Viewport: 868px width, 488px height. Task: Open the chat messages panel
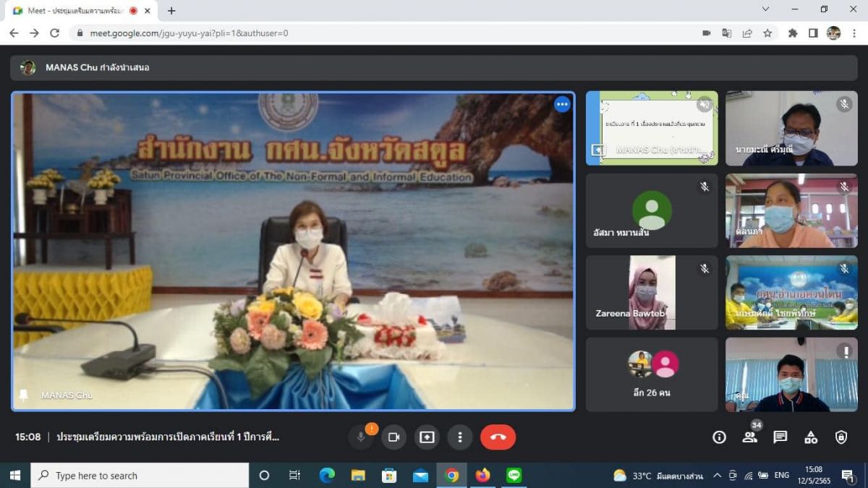780,437
